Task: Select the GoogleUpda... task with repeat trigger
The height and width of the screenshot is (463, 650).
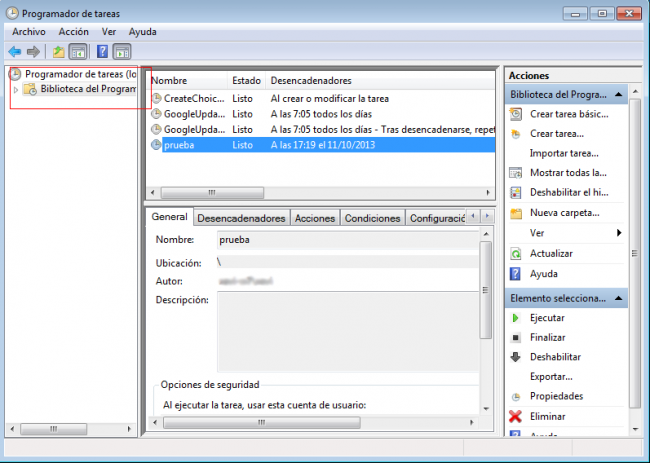Action: point(322,129)
